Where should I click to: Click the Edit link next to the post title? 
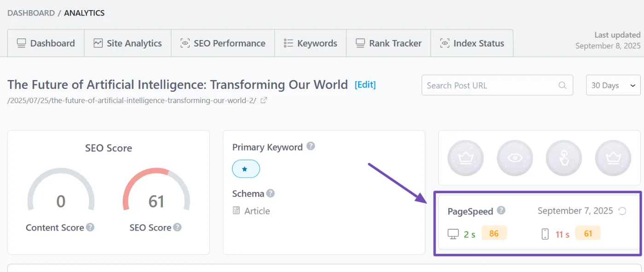(365, 85)
